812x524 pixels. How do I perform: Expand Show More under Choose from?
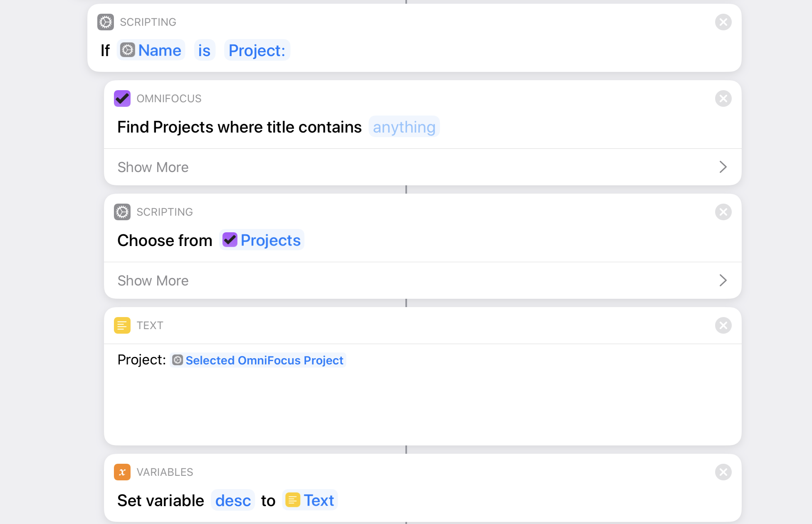pyautogui.click(x=423, y=280)
